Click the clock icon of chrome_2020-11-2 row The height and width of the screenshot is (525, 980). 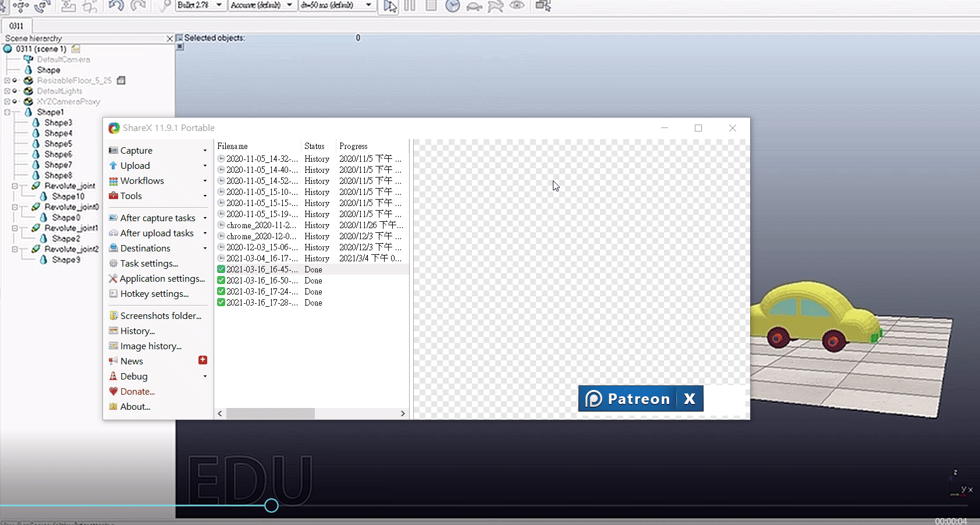tap(221, 225)
